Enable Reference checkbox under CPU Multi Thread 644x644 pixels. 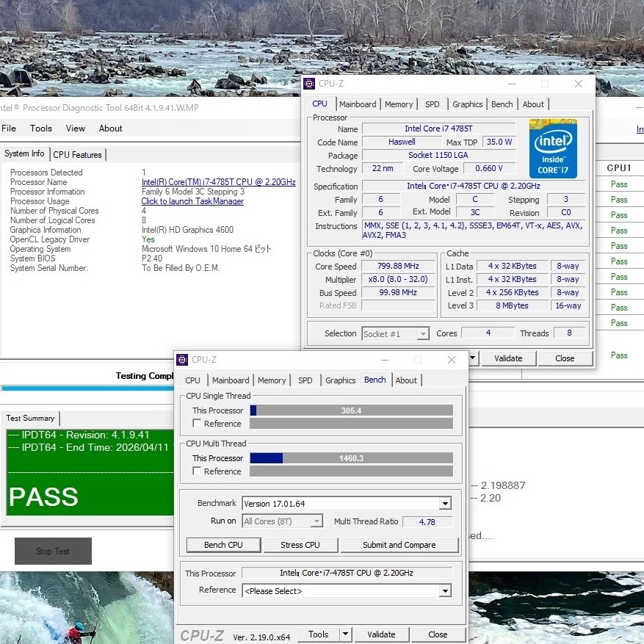tap(197, 471)
